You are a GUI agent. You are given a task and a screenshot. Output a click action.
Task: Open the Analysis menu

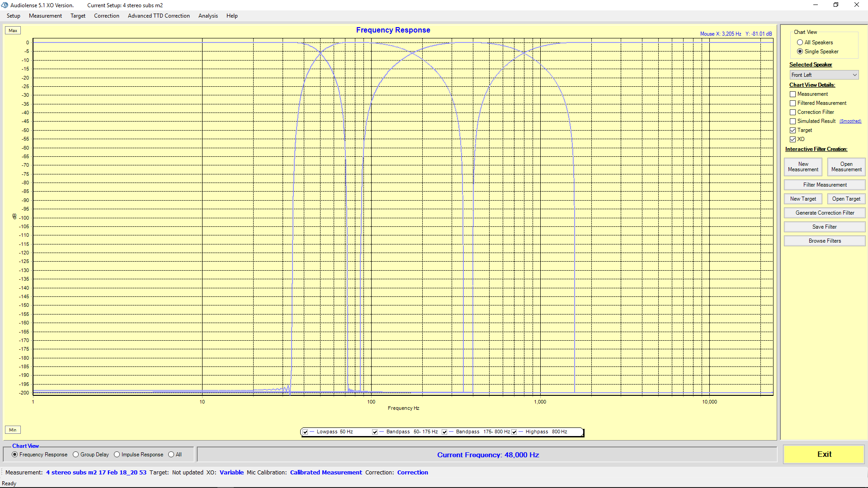[208, 16]
